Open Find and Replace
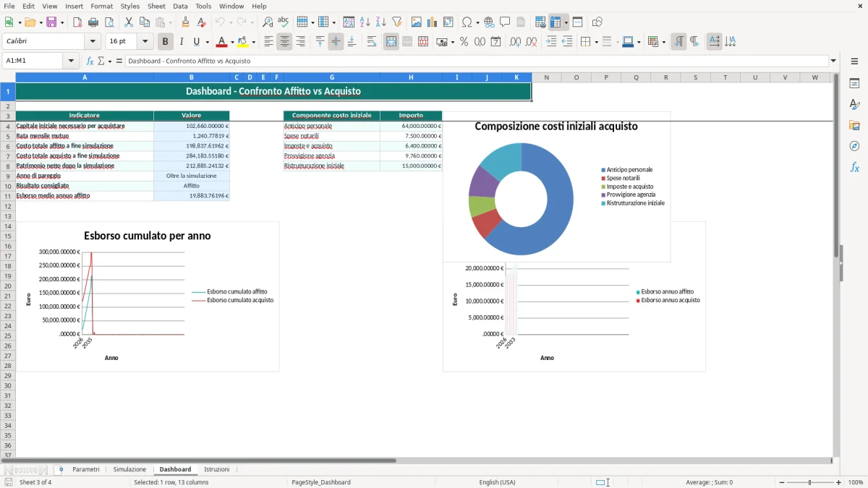 pos(268,22)
